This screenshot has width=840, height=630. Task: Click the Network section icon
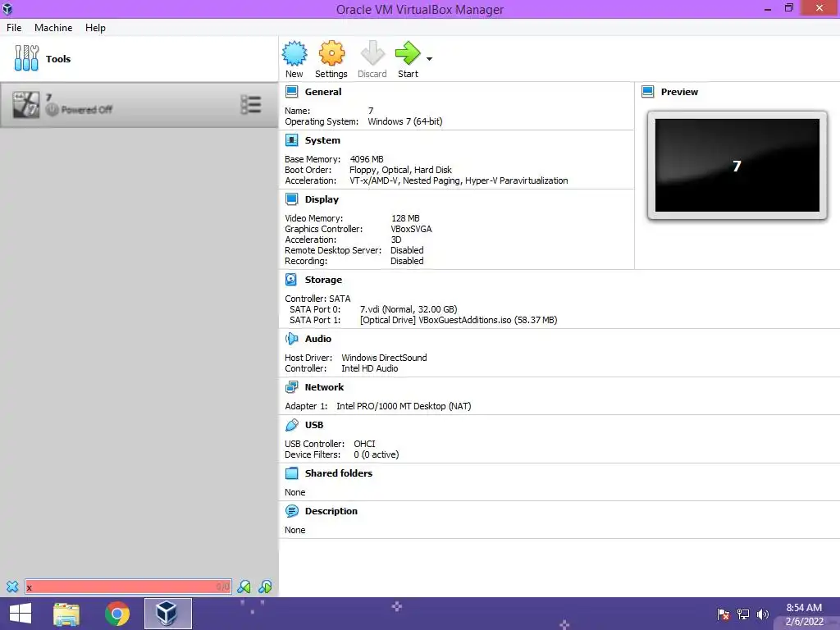click(x=291, y=387)
